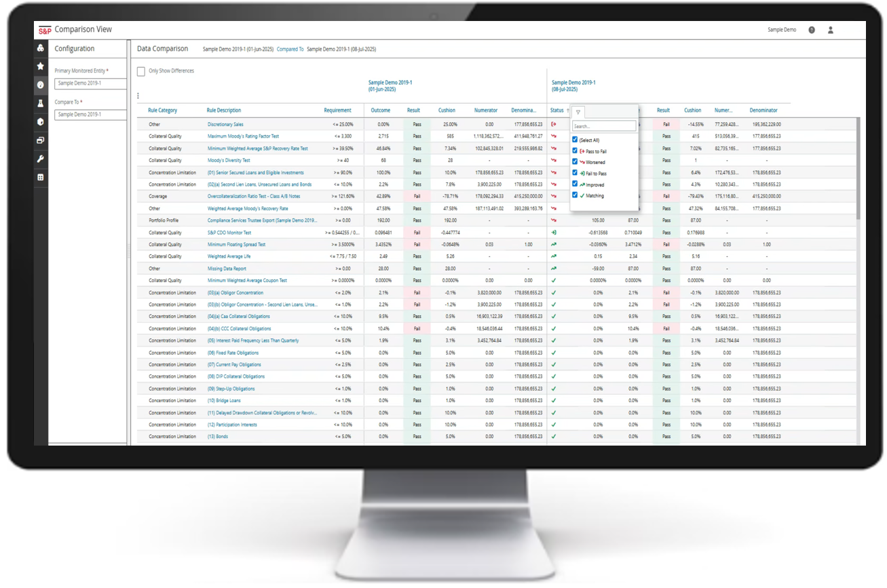Image resolution: width=887 pixels, height=588 pixels.
Task: Click the user profile icon
Action: tap(831, 31)
